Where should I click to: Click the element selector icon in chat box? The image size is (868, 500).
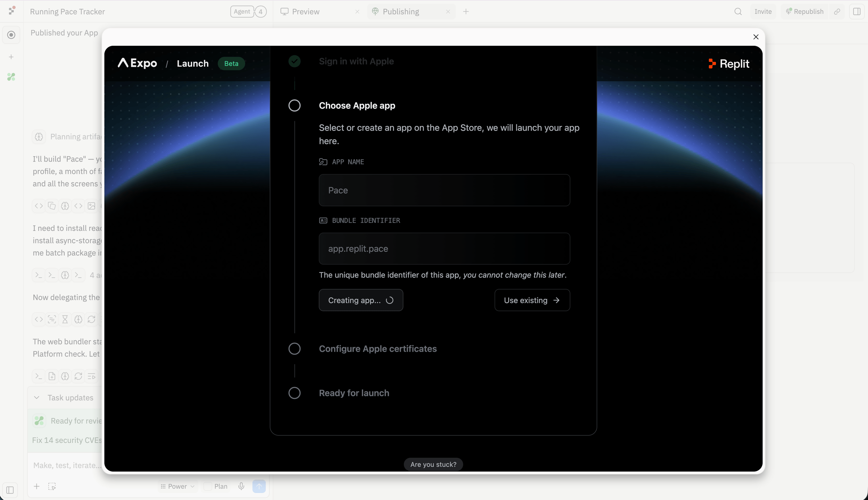(x=52, y=486)
